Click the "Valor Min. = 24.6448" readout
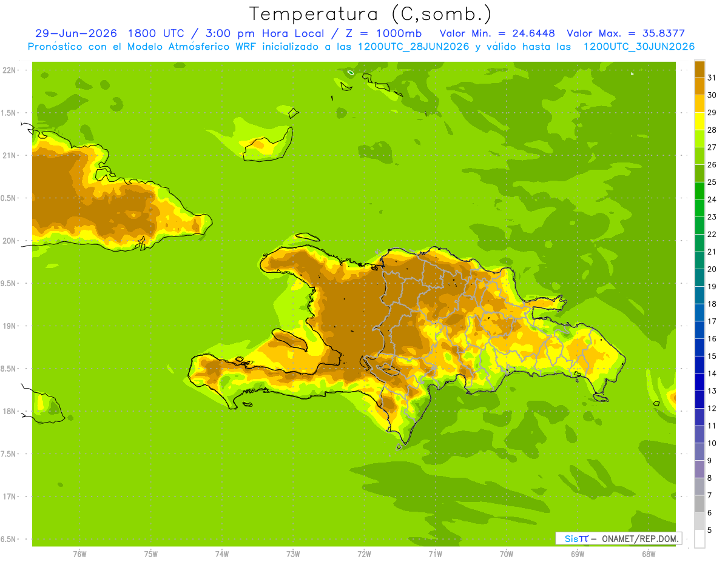Image resolution: width=728 pixels, height=562 pixels. coord(497,33)
